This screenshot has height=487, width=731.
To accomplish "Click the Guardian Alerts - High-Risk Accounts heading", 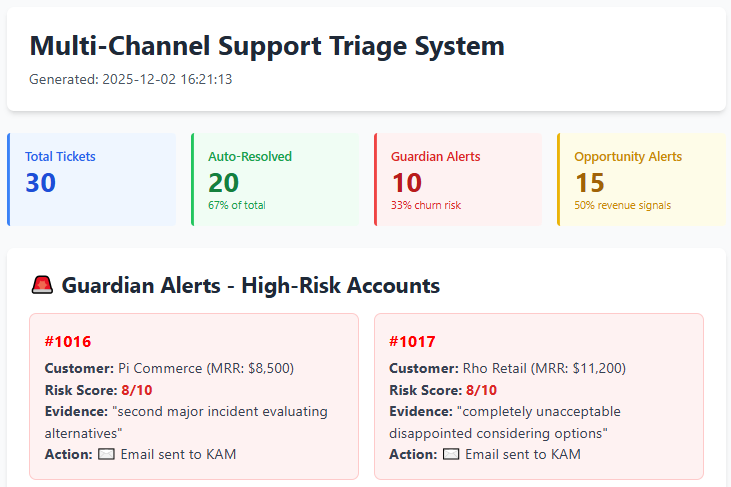I will tap(250, 286).
